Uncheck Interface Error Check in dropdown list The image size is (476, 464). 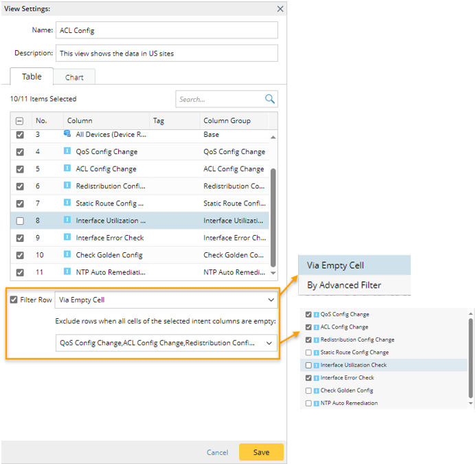click(x=308, y=378)
